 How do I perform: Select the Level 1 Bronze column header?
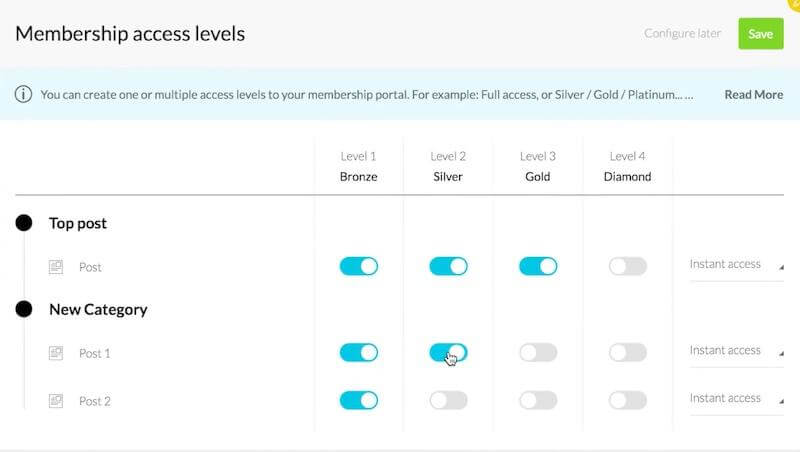tap(359, 166)
